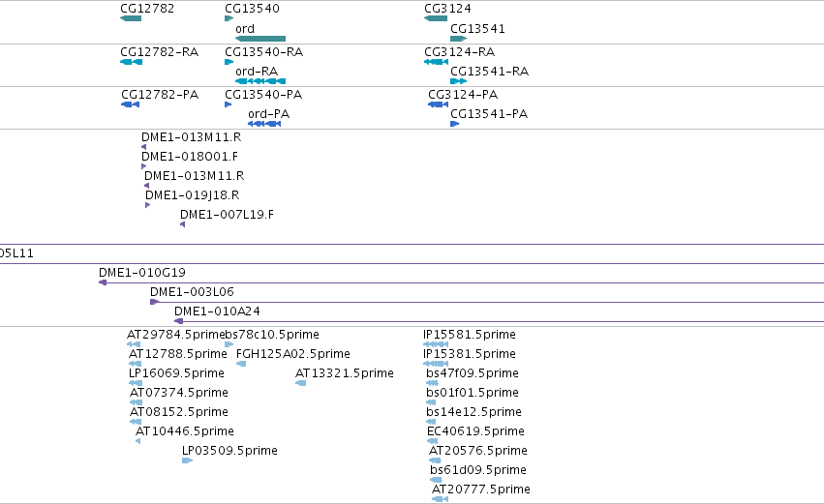Click the DME1-007L19.F label
824x504 pixels.
[227, 214]
